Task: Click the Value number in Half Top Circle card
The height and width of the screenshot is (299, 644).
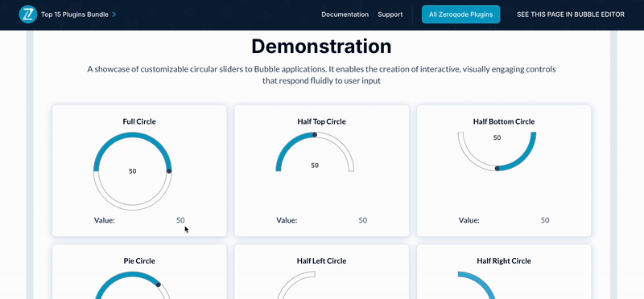Action: [363, 220]
